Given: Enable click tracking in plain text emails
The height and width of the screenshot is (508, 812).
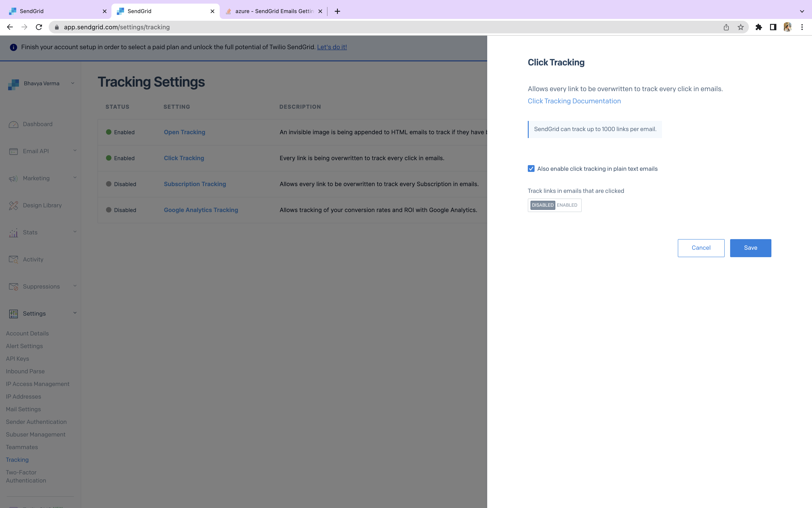Looking at the screenshot, I should click(531, 169).
